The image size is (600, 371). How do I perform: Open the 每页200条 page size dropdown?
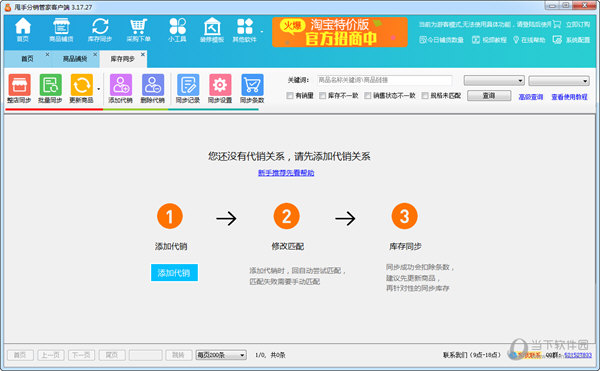click(x=221, y=355)
